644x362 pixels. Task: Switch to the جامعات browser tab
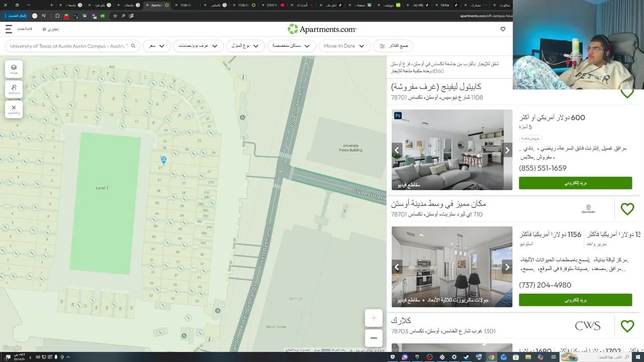click(129, 5)
